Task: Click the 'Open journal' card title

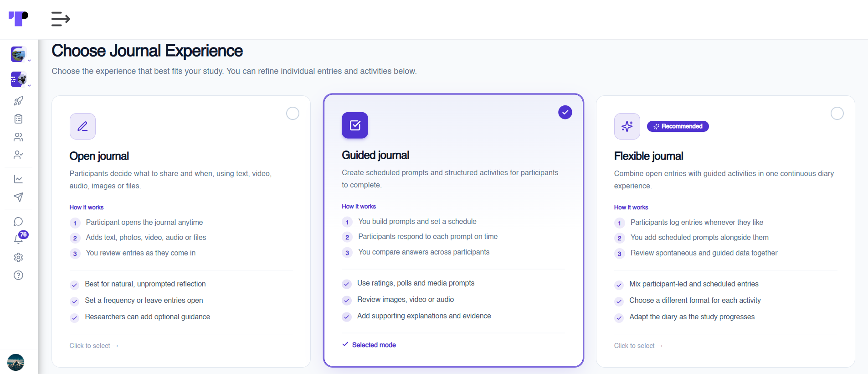Action: point(99,156)
